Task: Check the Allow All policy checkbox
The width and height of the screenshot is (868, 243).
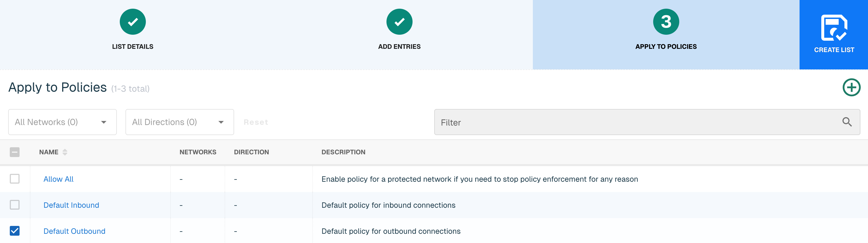Action: point(14,179)
